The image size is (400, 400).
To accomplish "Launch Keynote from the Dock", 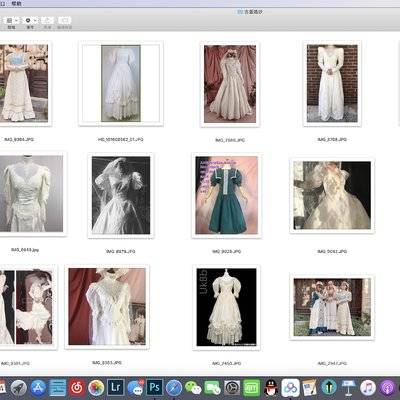I will 349,388.
